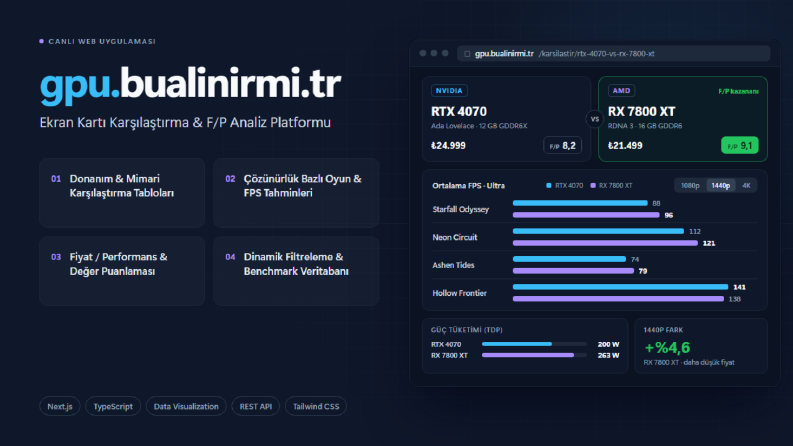Click the F/P 8,2 score badge
Viewport: 793px width, 446px height.
[562, 146]
